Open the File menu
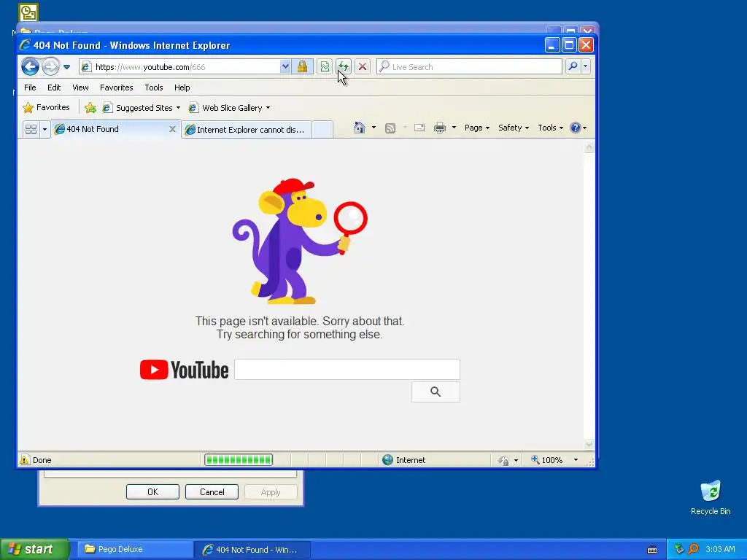 tap(30, 87)
